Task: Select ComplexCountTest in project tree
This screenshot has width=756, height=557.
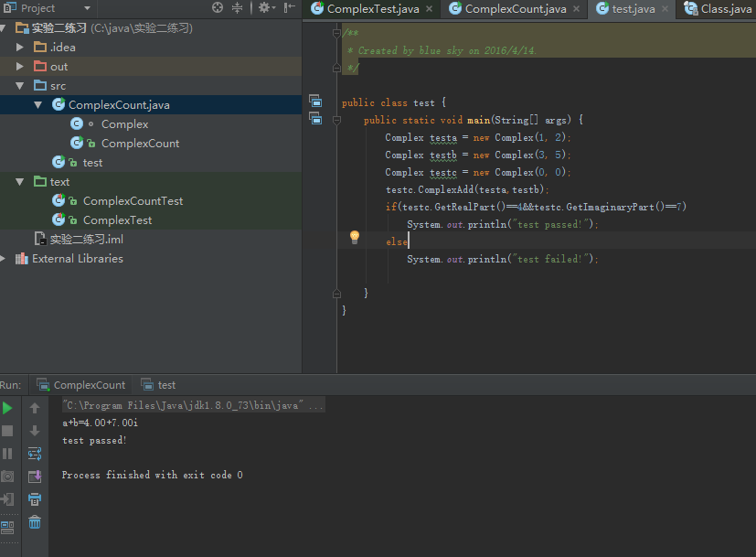Action: 133,201
